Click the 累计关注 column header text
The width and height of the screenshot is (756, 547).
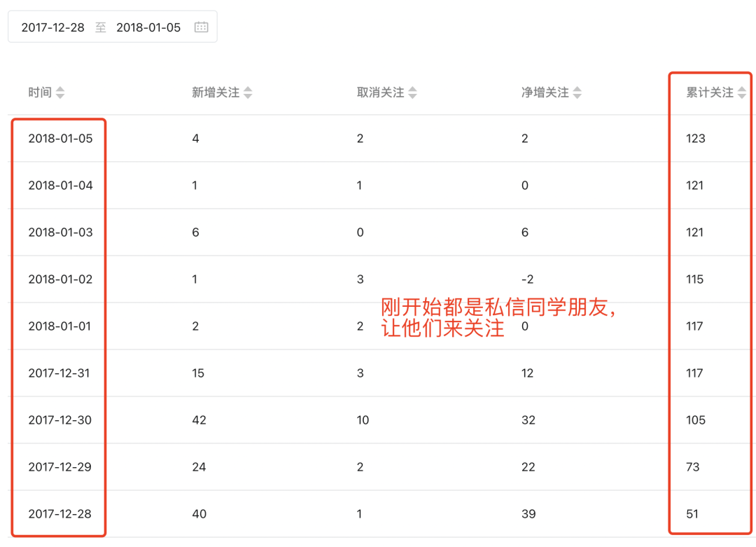tap(710, 92)
